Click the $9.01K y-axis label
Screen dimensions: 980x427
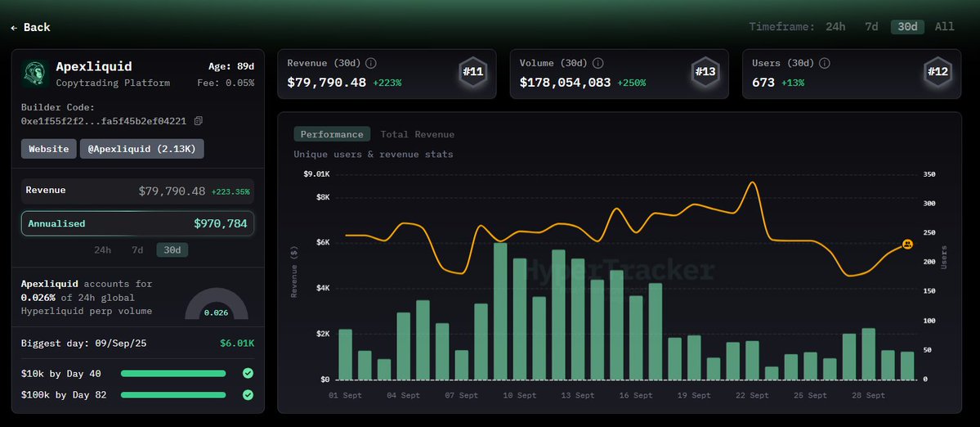point(316,173)
